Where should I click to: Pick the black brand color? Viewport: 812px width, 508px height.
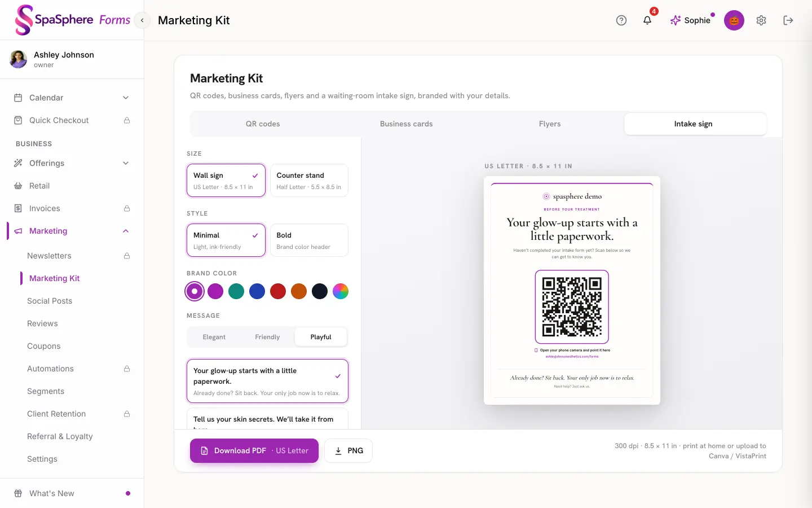(x=320, y=291)
